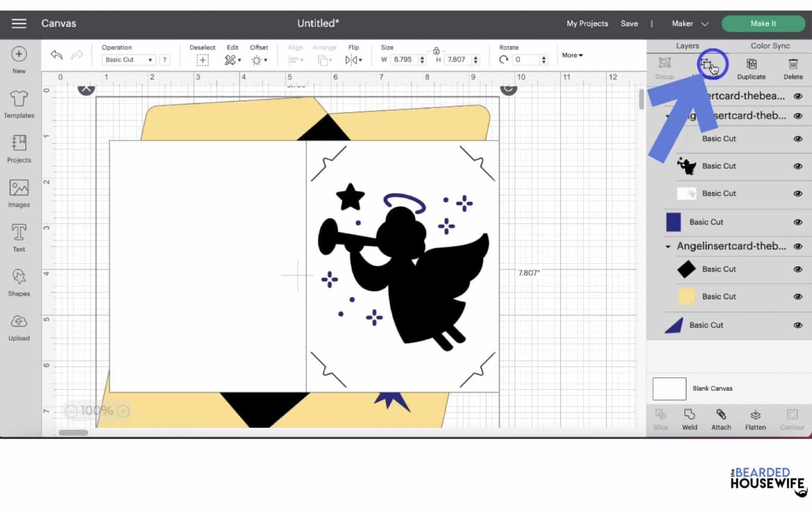Click the Blank Canvas color swatch
Viewport: 812px width, 516px height.
(x=669, y=388)
